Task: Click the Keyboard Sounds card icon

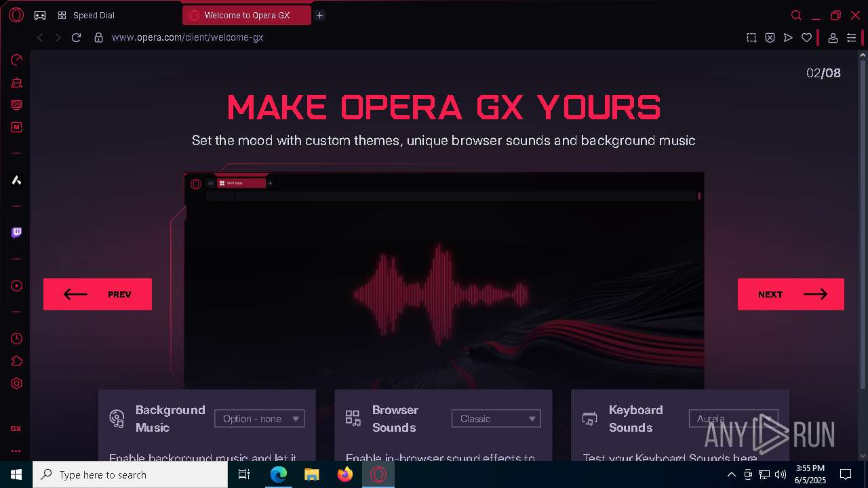Action: [589, 419]
